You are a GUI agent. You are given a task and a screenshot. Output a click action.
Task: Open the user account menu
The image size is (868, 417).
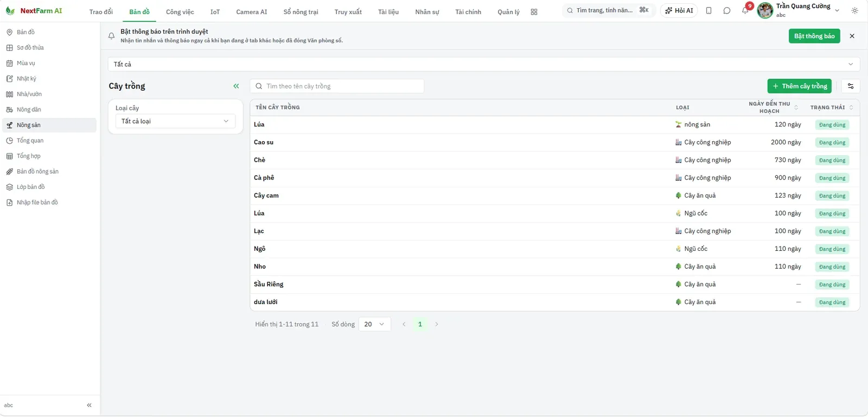tap(799, 10)
